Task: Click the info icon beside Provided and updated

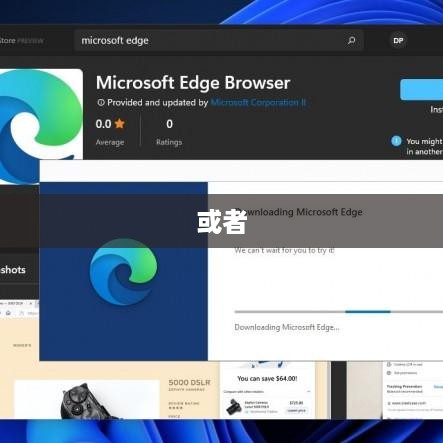Action: point(101,103)
